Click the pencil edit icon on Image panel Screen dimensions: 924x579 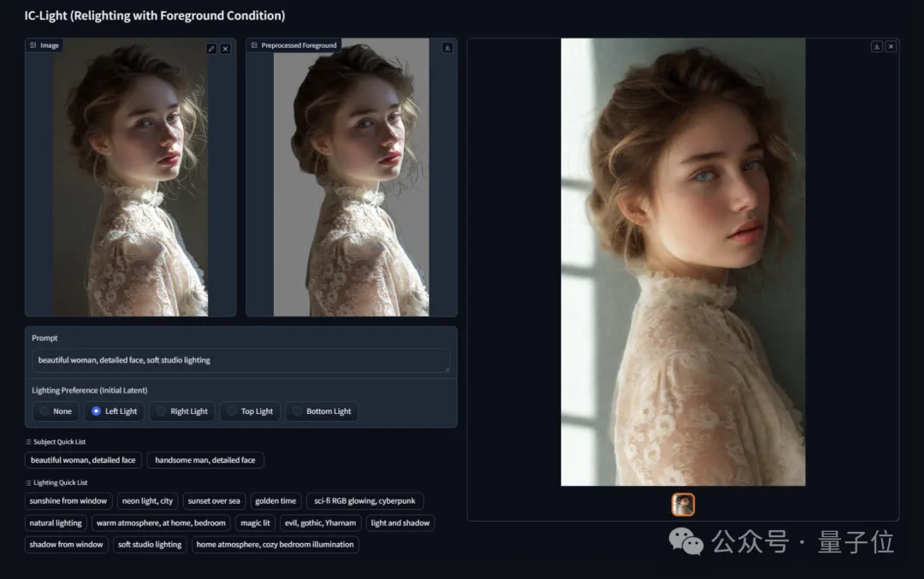point(211,49)
